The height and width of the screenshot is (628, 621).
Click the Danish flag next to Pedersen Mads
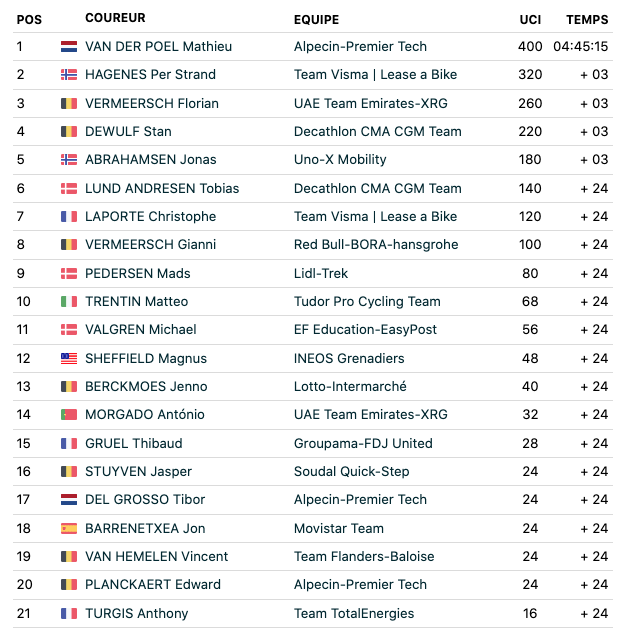pos(69,273)
